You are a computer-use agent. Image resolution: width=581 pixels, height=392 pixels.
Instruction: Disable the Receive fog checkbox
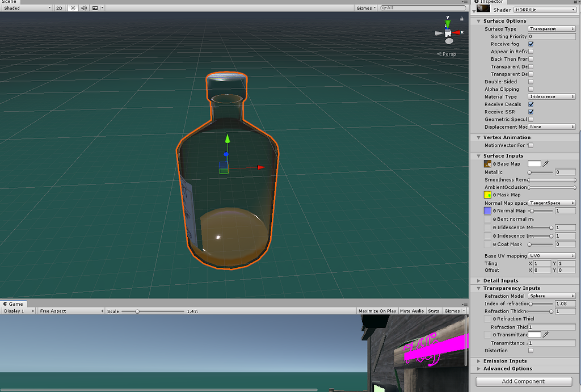pos(531,44)
